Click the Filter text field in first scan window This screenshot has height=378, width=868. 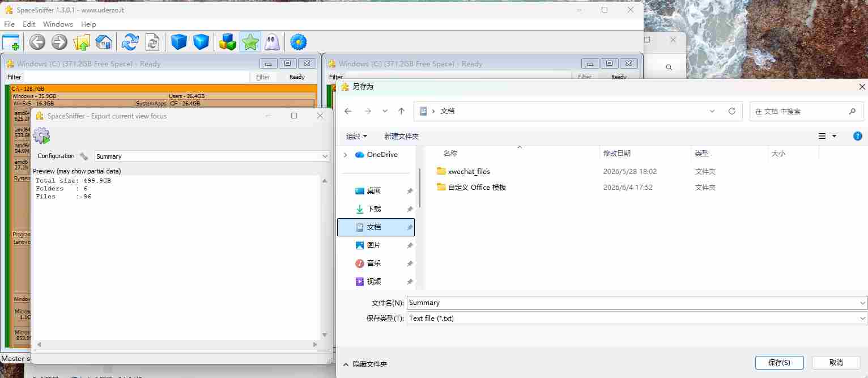[x=137, y=77]
